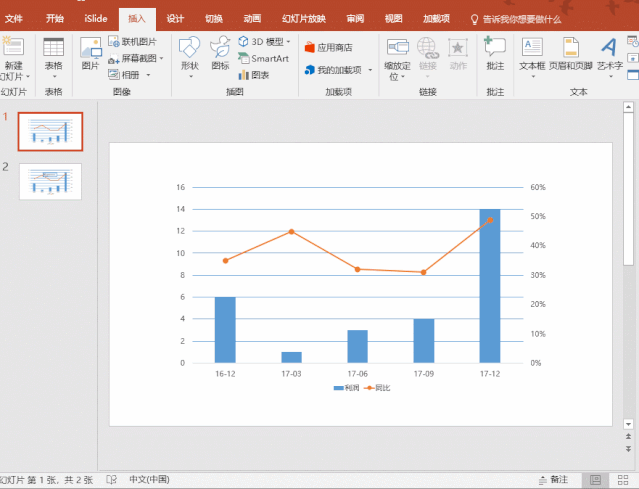Click the next slide arrow on scrollbar

pyautogui.click(x=627, y=449)
